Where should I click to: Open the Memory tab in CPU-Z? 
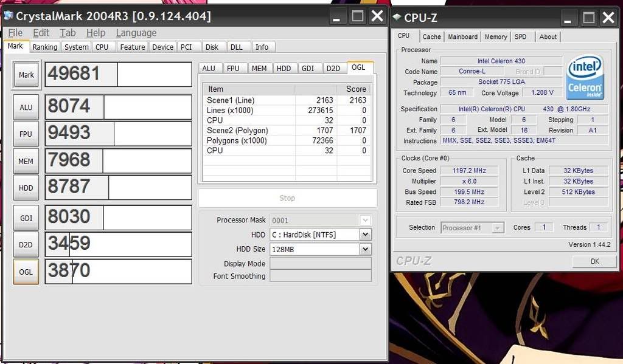496,37
